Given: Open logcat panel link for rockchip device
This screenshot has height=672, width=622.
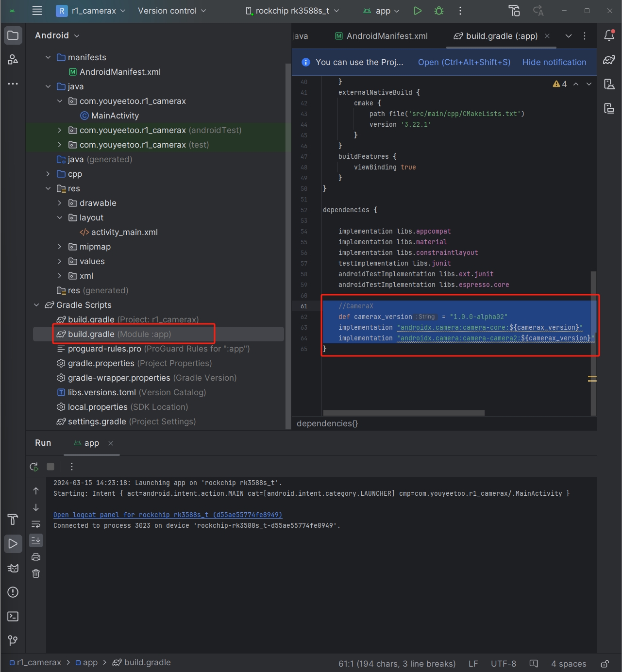Looking at the screenshot, I should 167,515.
